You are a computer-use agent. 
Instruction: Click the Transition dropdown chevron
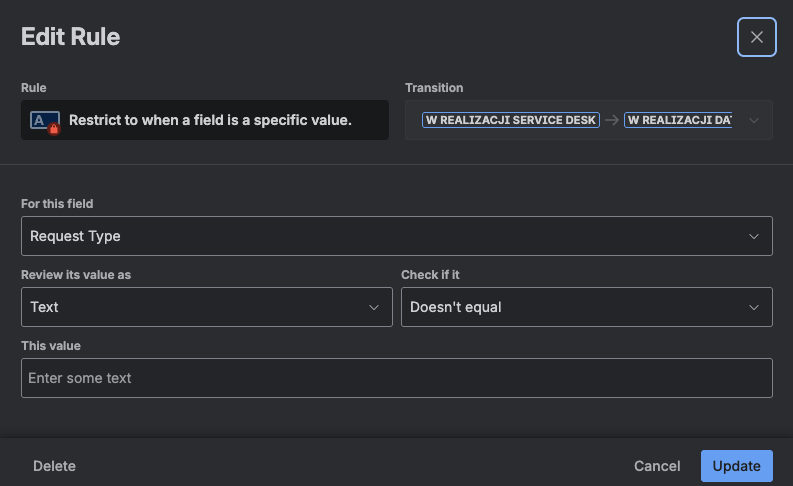753,121
